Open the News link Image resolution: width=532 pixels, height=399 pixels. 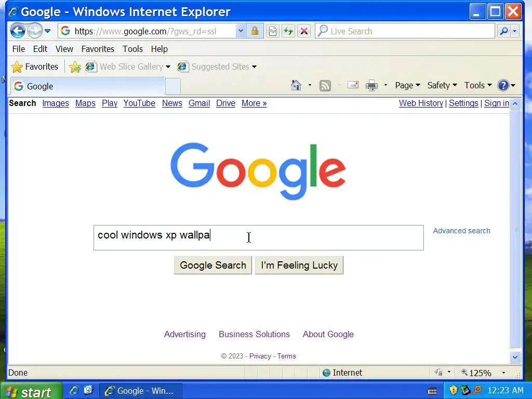pos(172,103)
